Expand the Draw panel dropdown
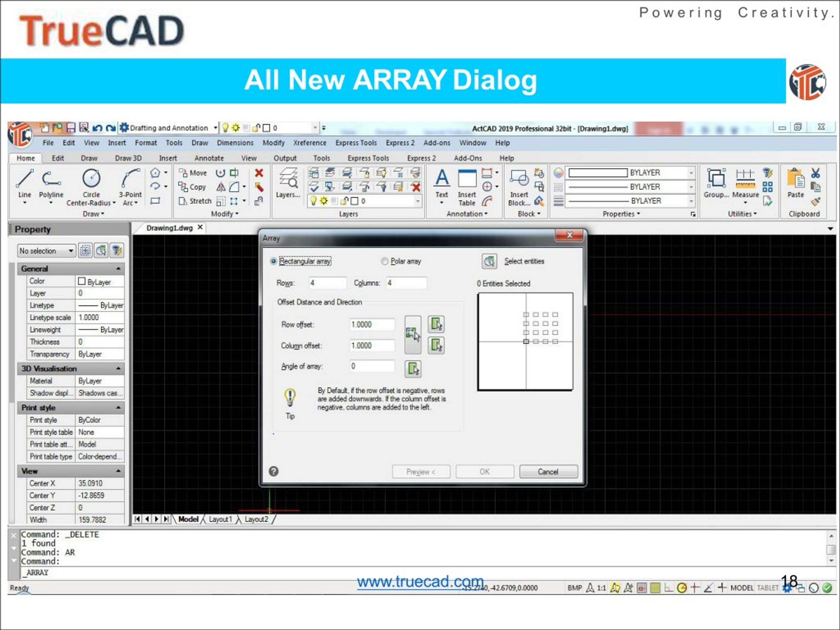The height and width of the screenshot is (630, 840). (94, 214)
